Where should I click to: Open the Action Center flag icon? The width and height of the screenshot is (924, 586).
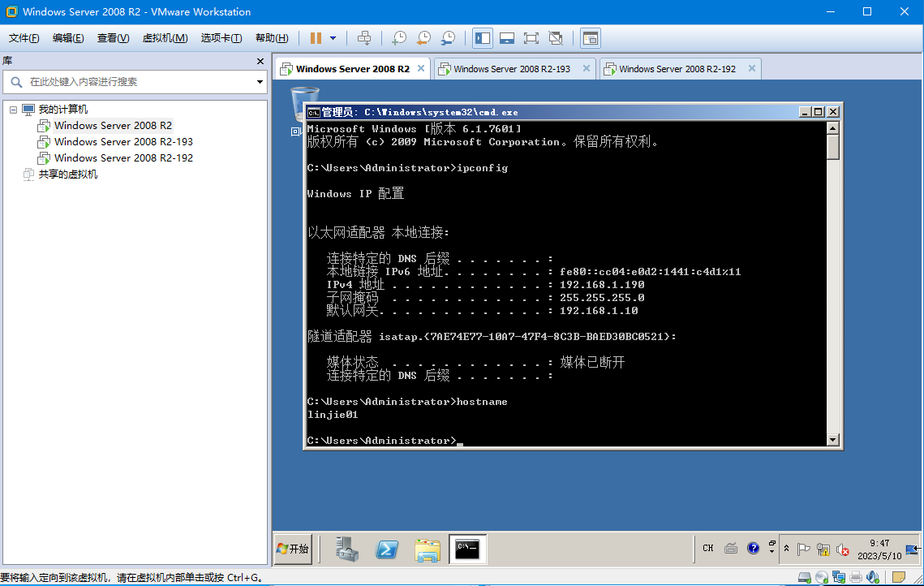pos(803,549)
